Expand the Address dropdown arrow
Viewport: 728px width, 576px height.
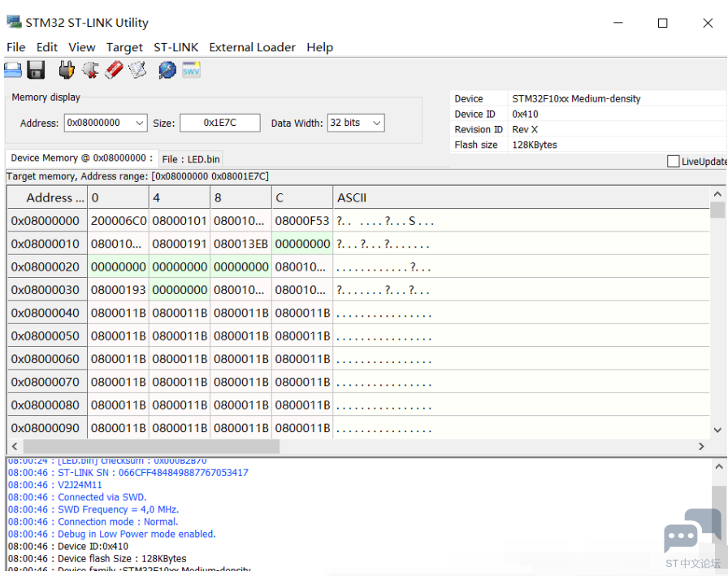[x=139, y=123]
